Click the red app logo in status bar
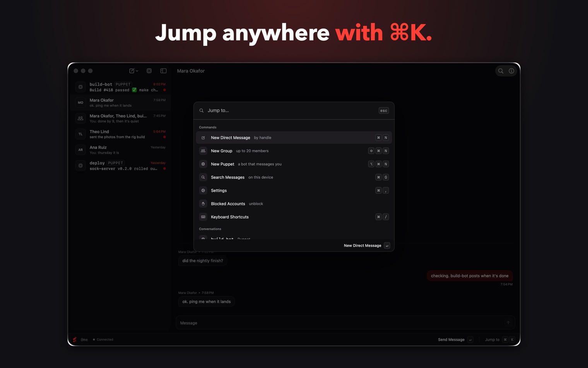The image size is (588, 368). [75, 340]
